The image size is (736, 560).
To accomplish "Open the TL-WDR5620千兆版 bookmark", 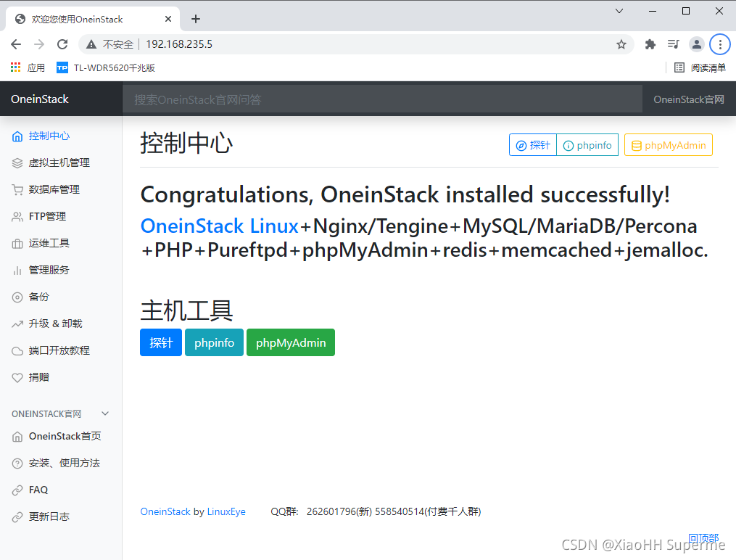I will click(x=106, y=67).
